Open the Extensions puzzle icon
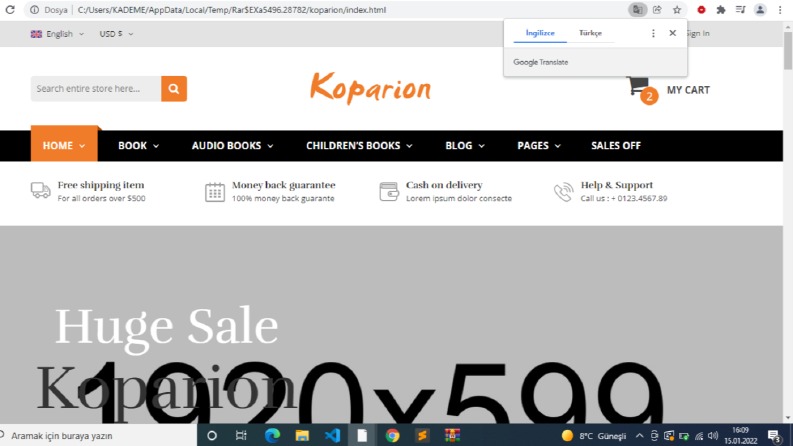This screenshot has width=793, height=446. pos(721,10)
